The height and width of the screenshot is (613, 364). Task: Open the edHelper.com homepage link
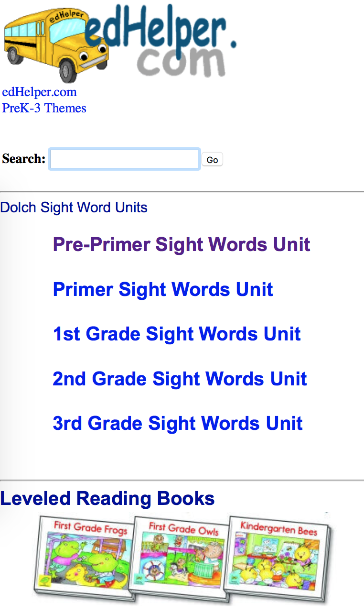point(39,92)
